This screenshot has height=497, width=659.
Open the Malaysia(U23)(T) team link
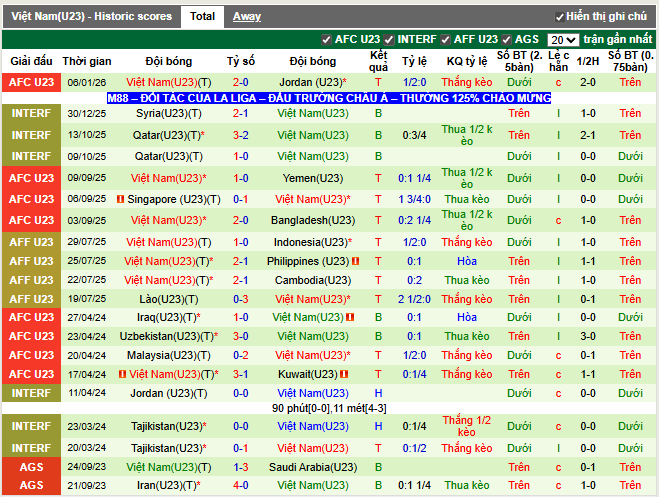(x=169, y=355)
